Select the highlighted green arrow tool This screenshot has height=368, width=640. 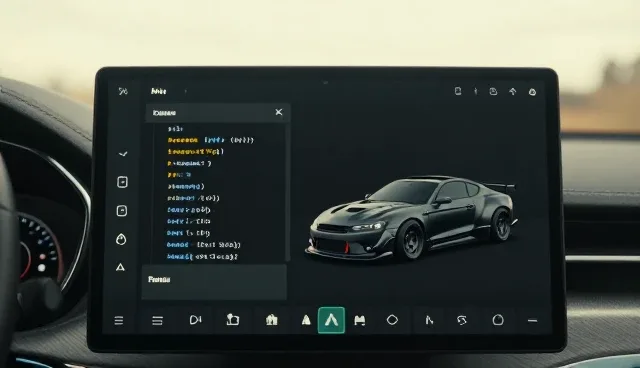coord(331,320)
